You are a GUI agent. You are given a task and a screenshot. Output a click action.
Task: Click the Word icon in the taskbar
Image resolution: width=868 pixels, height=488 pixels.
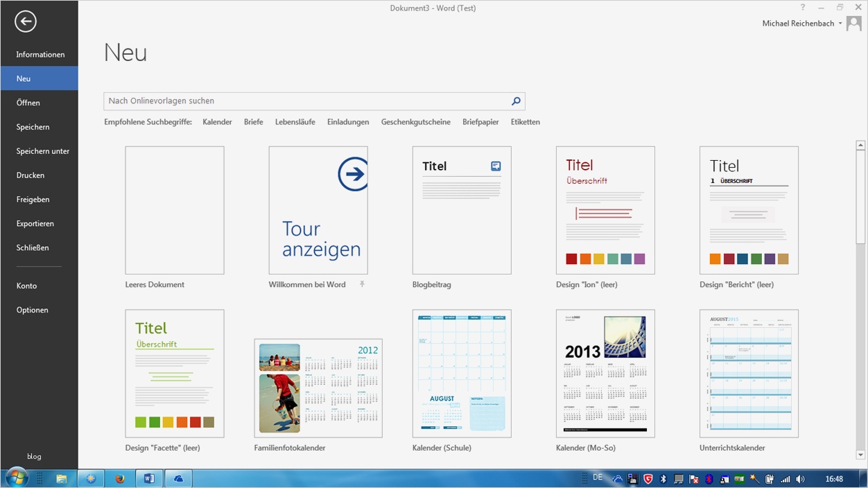pyautogui.click(x=149, y=478)
